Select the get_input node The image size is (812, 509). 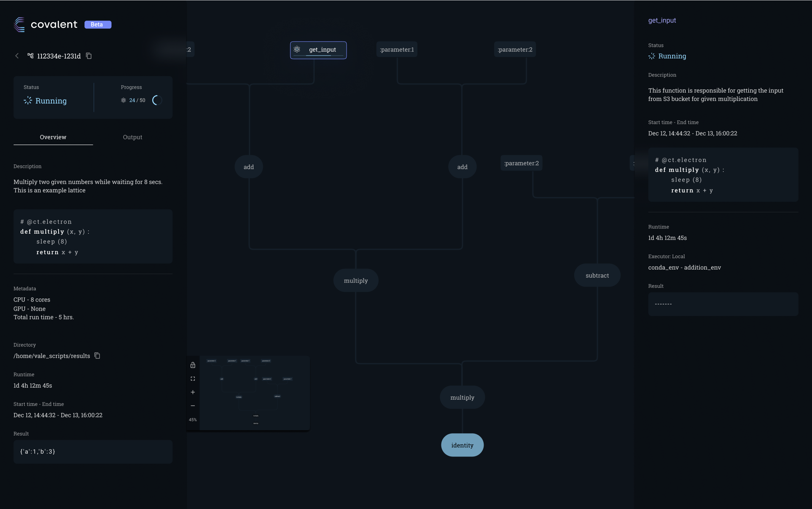click(x=318, y=50)
